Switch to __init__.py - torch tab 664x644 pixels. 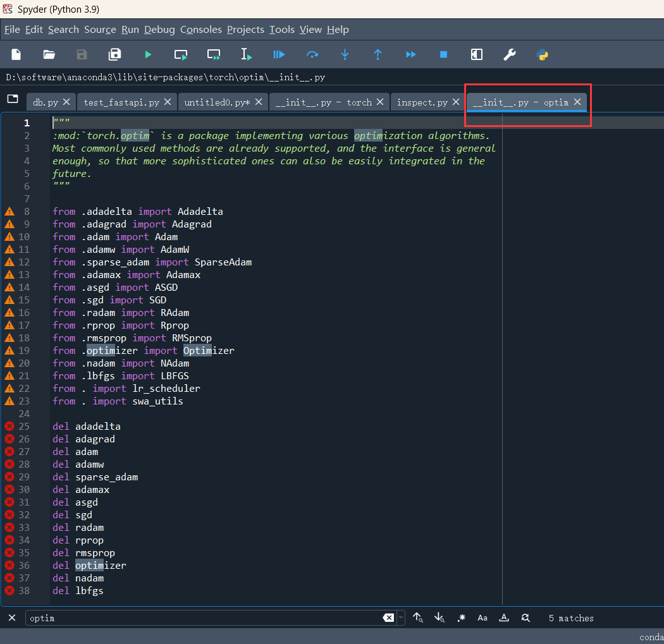[323, 102]
